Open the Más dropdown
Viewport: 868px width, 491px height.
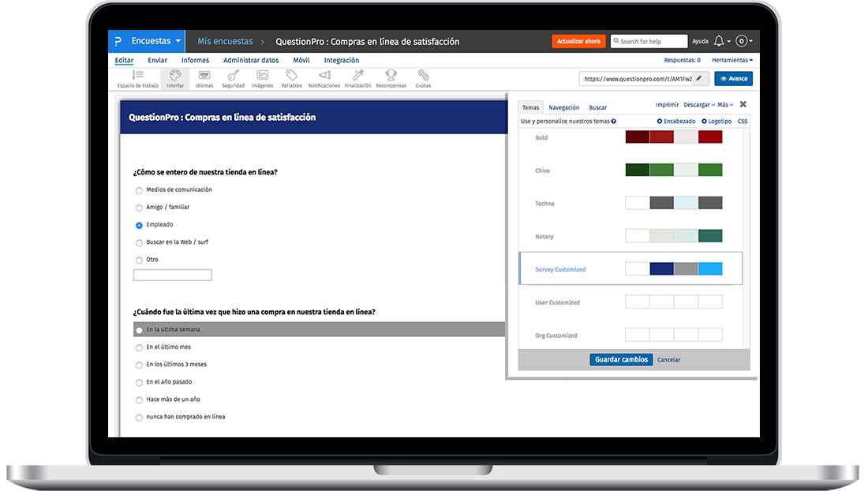725,105
